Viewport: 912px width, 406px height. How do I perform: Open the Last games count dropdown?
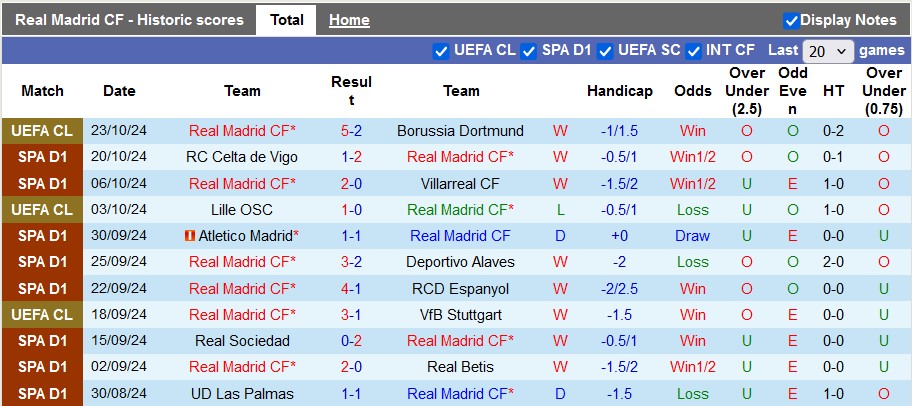pos(827,51)
